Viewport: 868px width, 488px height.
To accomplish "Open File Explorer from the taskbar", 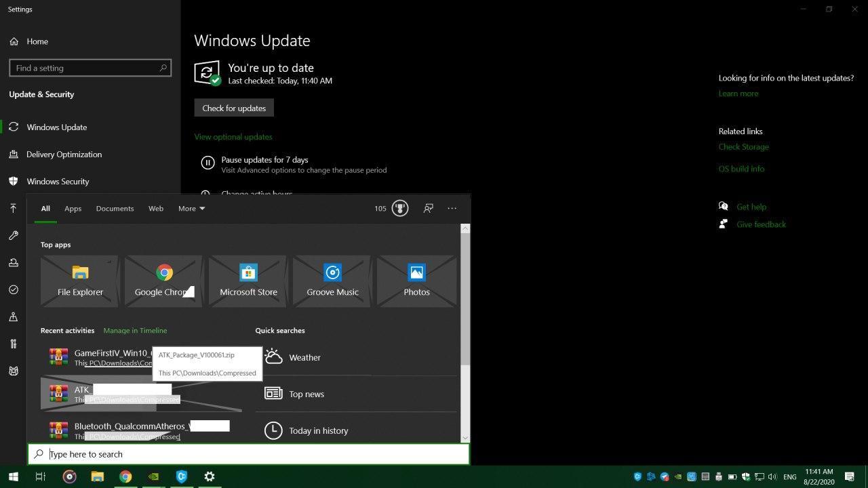I will tap(97, 476).
